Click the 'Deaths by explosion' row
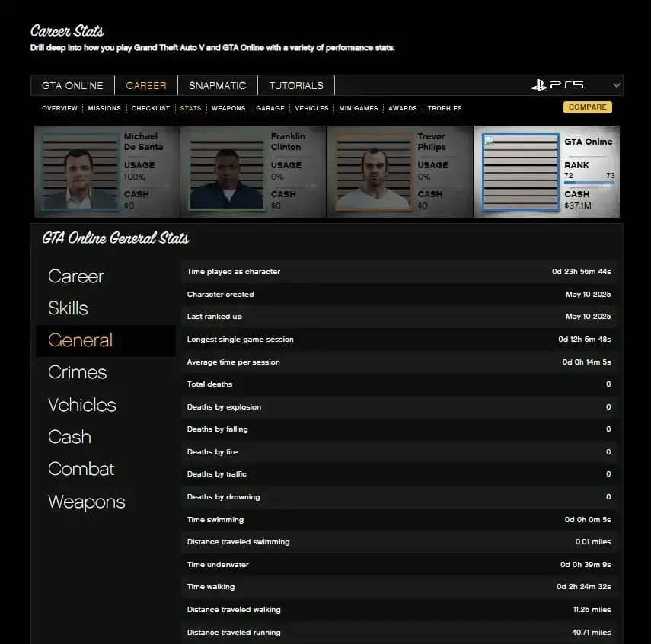Screen dimensions: 651x644 click(399, 407)
